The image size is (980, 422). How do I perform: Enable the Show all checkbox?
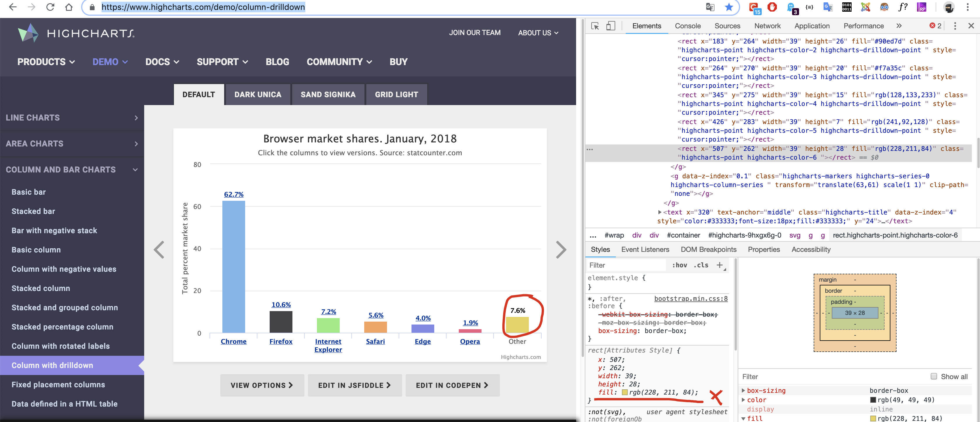pos(934,376)
